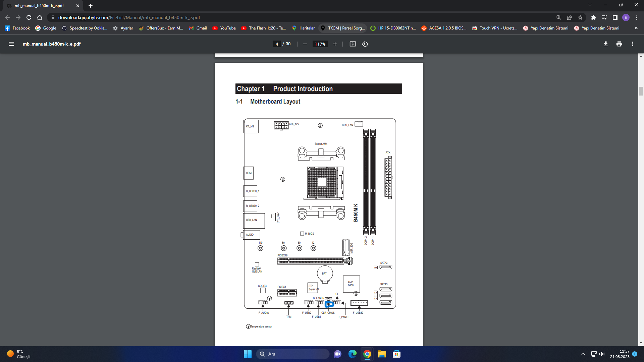Bookmark this page with star icon

coord(580,17)
